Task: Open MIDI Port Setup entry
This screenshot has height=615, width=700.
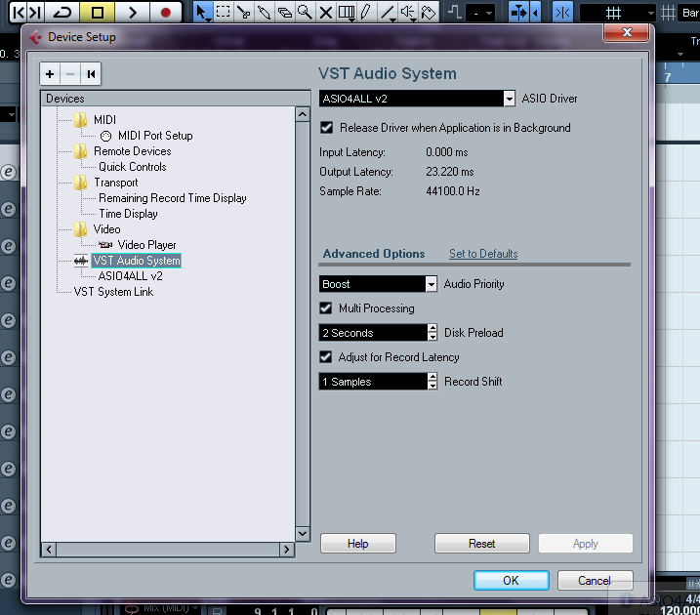Action: point(155,136)
